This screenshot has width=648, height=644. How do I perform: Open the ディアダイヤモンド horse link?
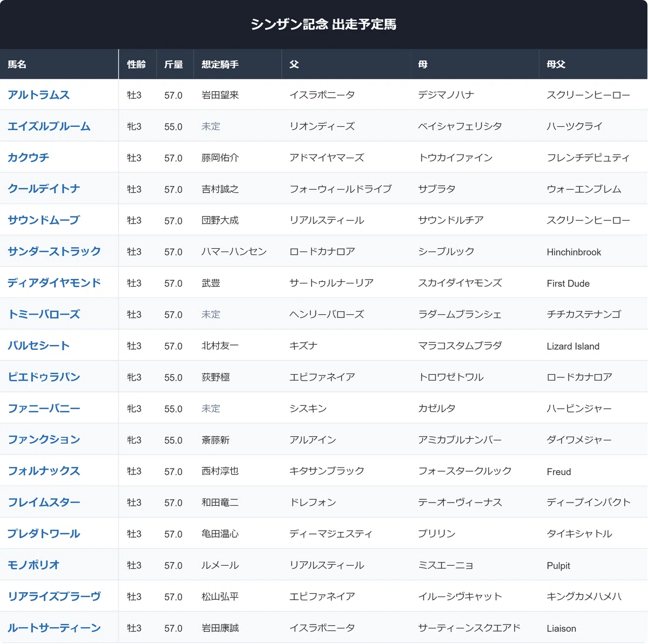[55, 283]
